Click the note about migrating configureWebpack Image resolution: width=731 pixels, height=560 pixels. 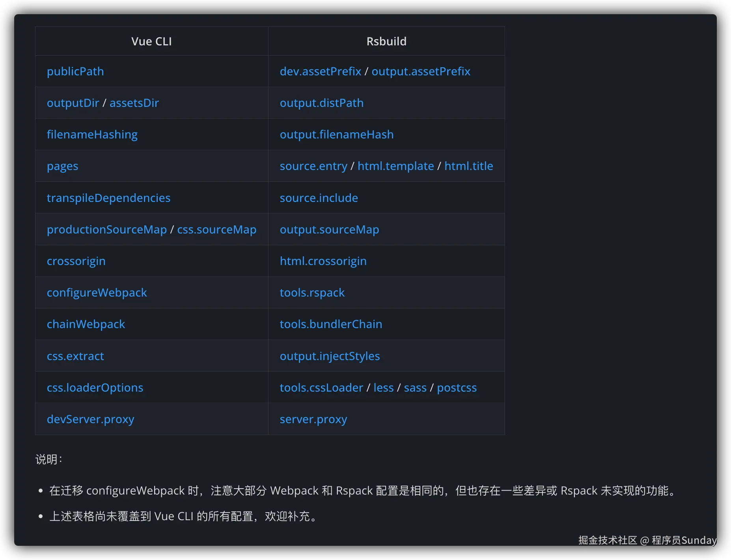coord(364,491)
